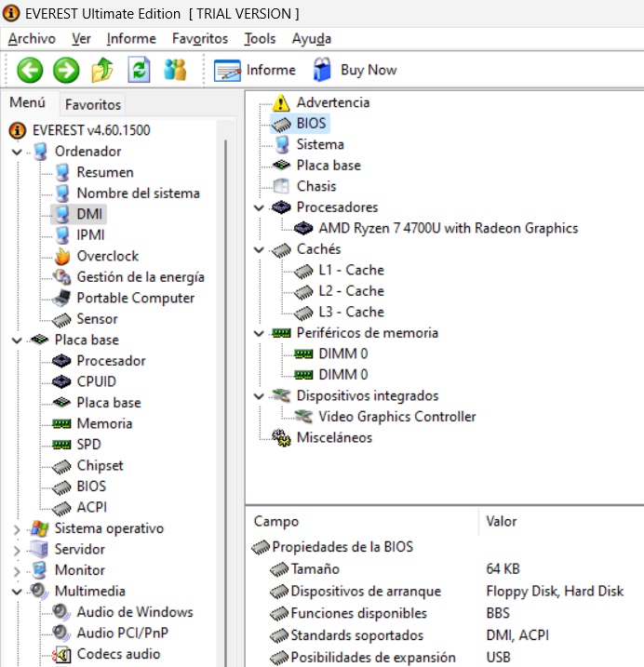Viewport: 644px width, 667px height.
Task: Select Nombre del sistema tree item
Action: 139,193
